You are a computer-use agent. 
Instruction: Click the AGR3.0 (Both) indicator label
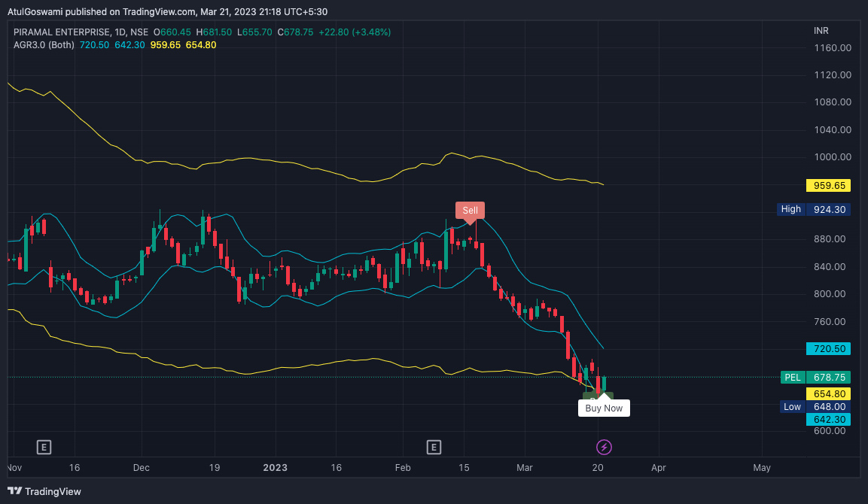coord(44,45)
